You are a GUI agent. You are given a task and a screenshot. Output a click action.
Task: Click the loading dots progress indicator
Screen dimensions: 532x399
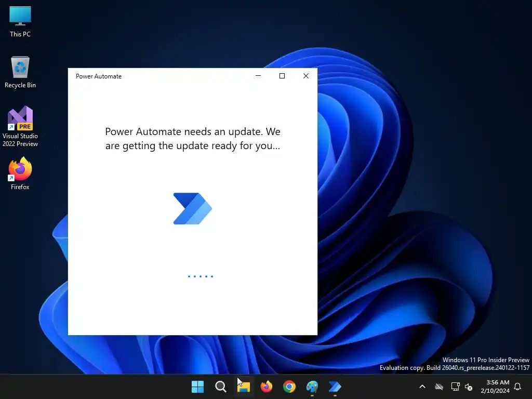pos(201,276)
